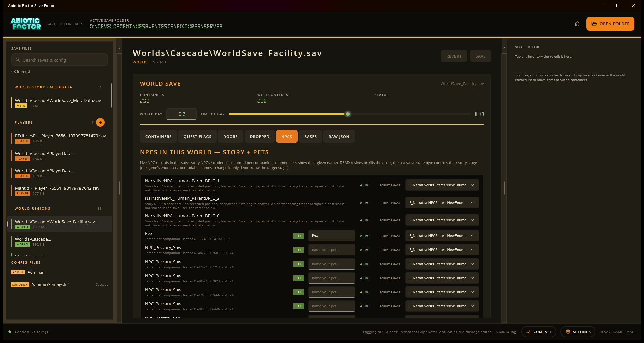Viewport: 644px width, 343px height.
Task: Toggle ALIVE for Peccary at X -47824
Action: click(365, 264)
